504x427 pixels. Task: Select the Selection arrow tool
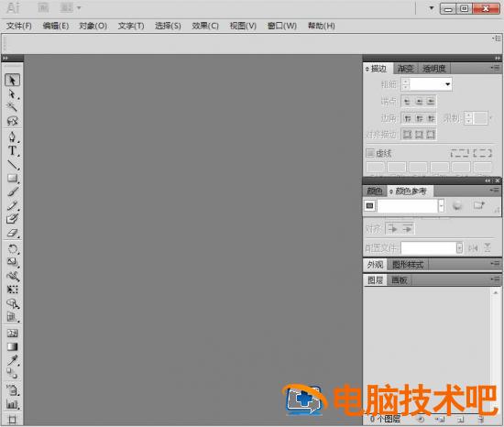(12, 80)
